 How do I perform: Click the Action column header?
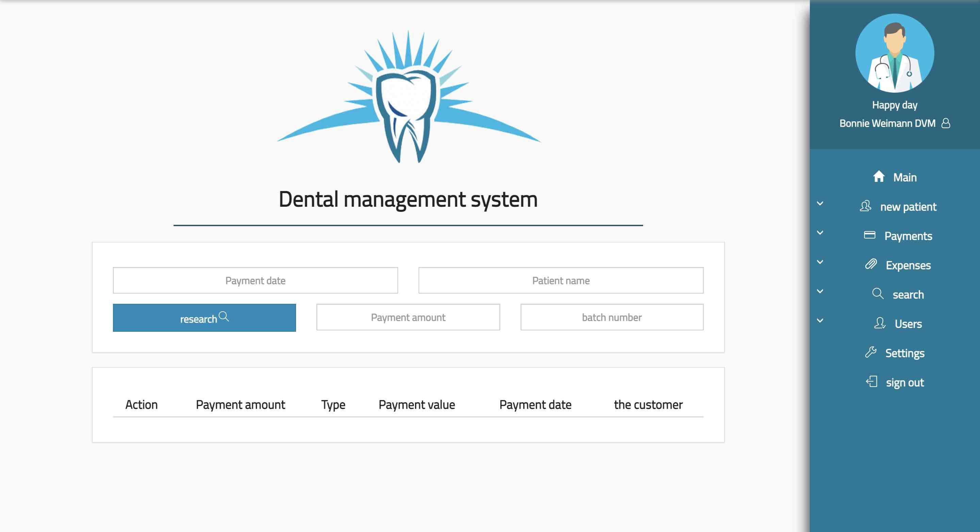[142, 404]
